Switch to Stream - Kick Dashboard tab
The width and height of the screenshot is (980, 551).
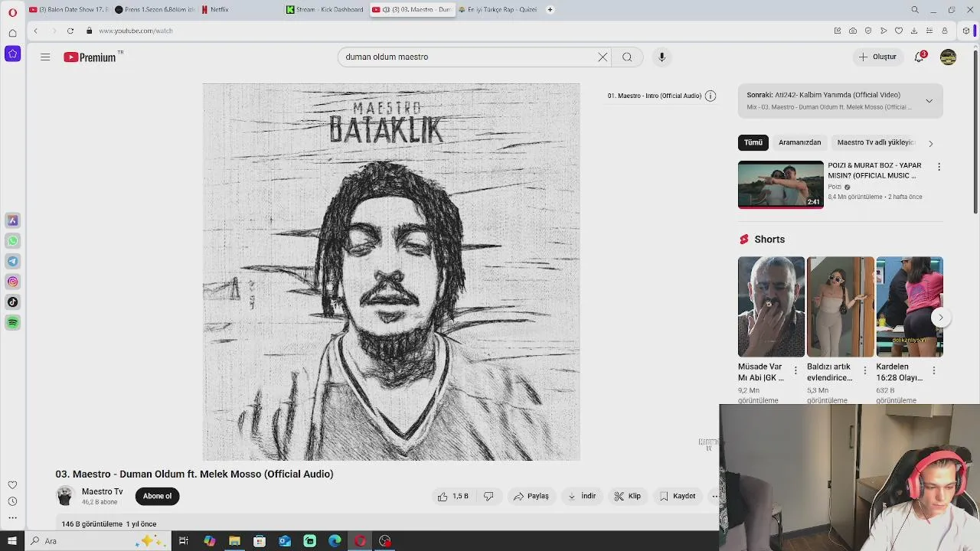[326, 9]
